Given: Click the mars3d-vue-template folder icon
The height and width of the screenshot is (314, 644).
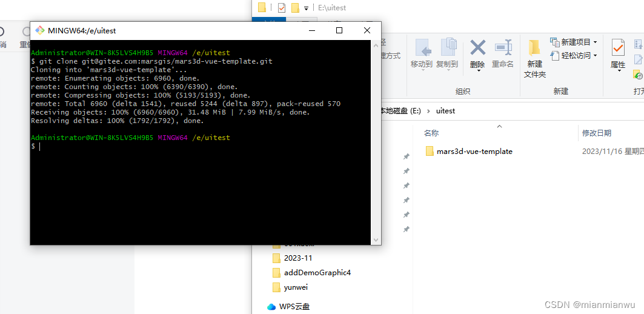Looking at the screenshot, I should (x=430, y=152).
